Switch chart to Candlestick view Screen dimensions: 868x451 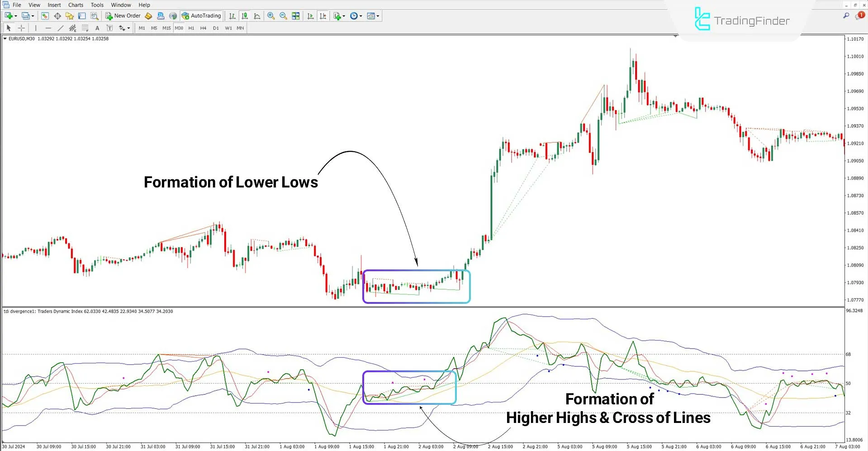[244, 15]
